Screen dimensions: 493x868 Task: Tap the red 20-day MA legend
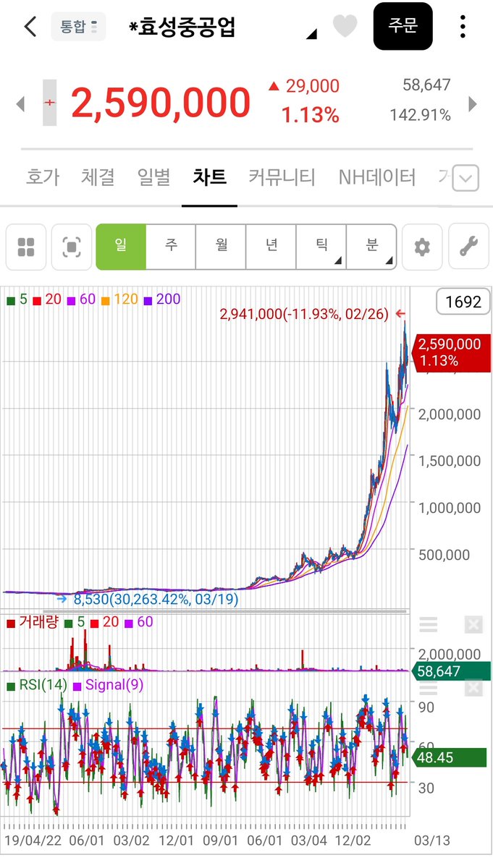pos(46,299)
